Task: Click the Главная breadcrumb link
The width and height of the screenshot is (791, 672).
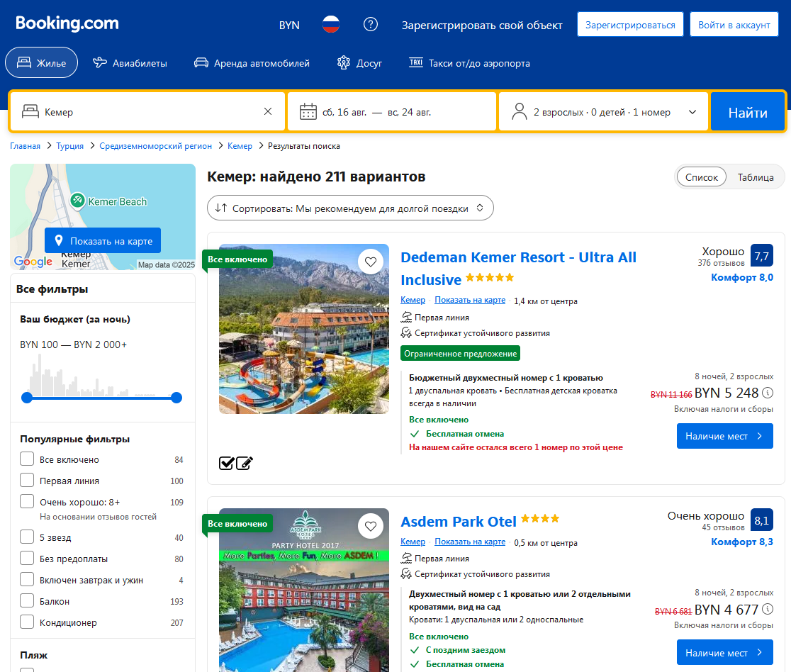Action: tap(26, 146)
